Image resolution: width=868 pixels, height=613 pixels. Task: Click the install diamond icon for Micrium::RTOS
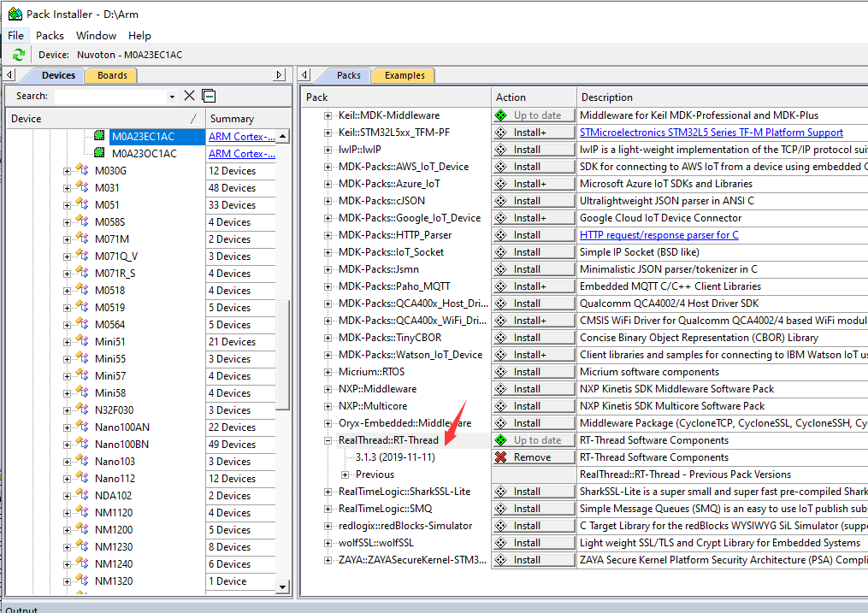[x=501, y=372]
